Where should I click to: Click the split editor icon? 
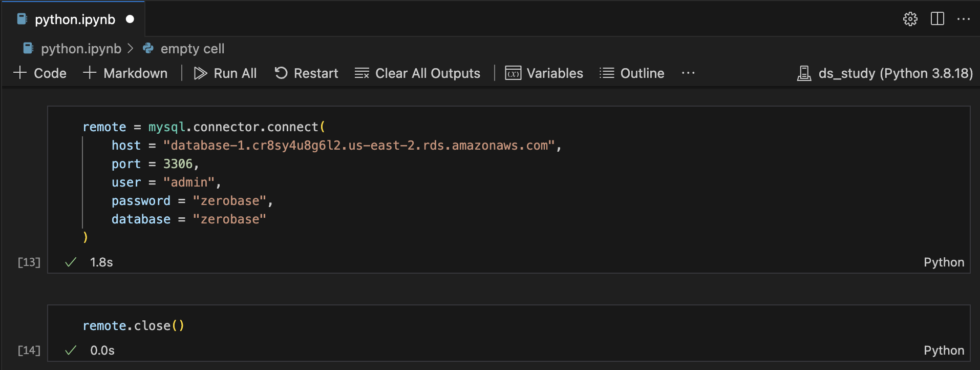(x=937, y=19)
